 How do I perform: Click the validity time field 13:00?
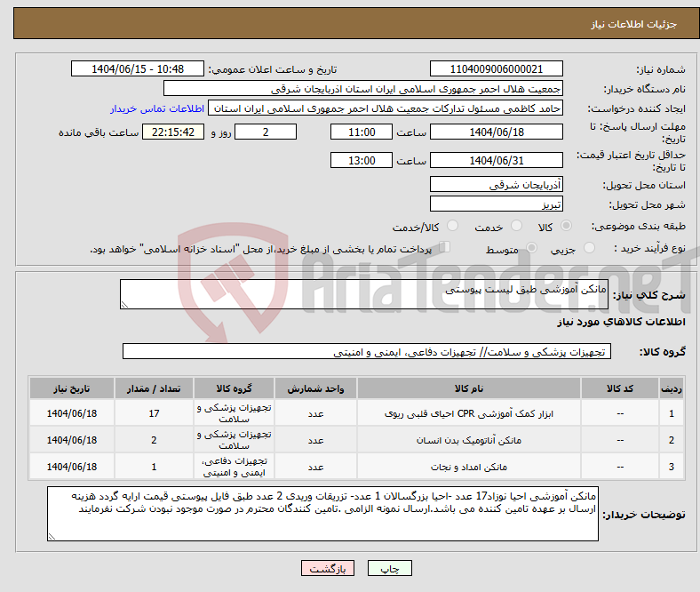362,160
